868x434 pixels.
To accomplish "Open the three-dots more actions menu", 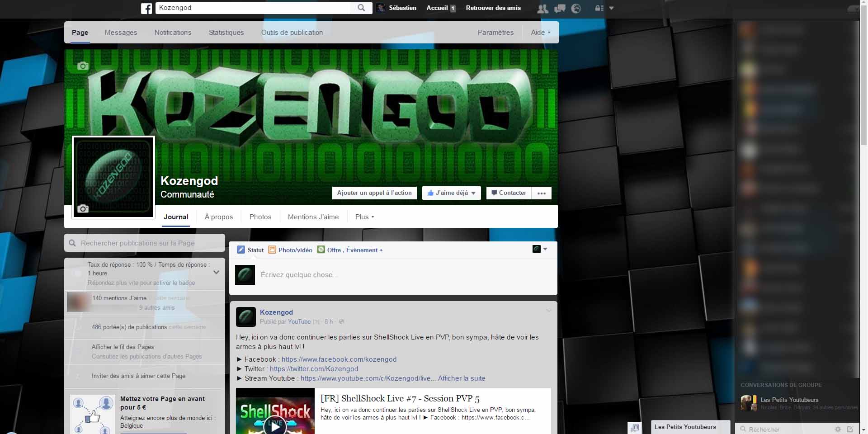I will 542,193.
